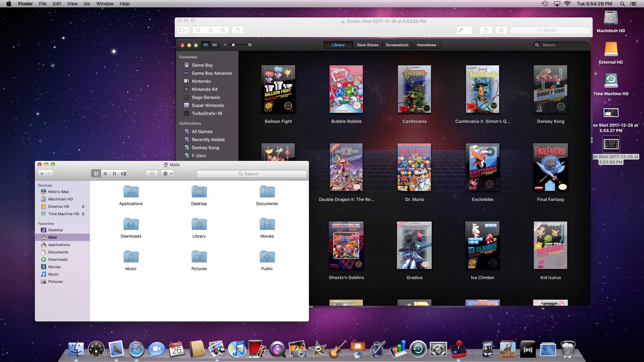The image size is (644, 362).
Task: Expand the highlight pen dropdown arrow
Action: click(470, 30)
